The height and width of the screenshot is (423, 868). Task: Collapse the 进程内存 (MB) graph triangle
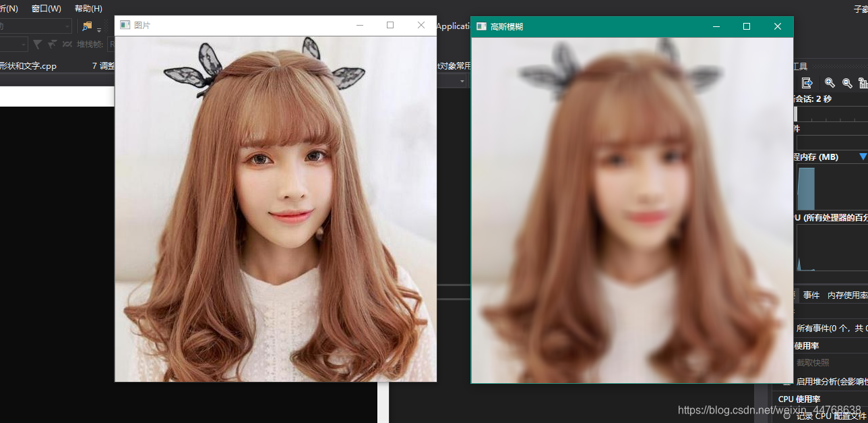(x=863, y=157)
